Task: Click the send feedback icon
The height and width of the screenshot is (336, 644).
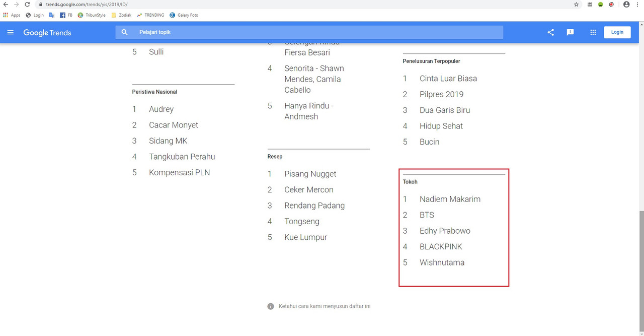Action: pos(570,32)
